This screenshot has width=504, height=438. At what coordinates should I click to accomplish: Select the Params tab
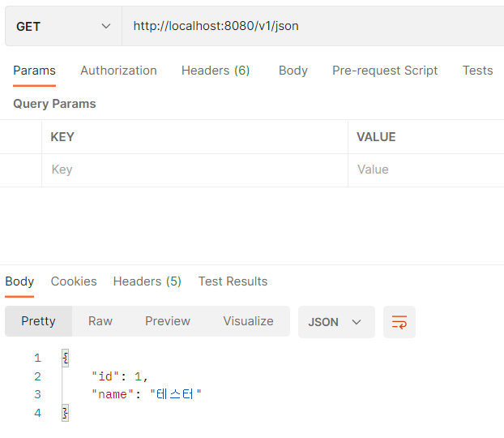click(34, 71)
